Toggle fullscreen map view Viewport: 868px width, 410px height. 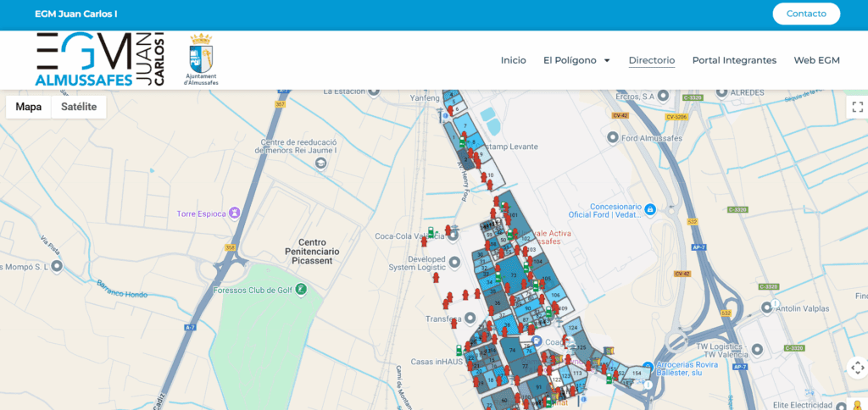(x=858, y=107)
